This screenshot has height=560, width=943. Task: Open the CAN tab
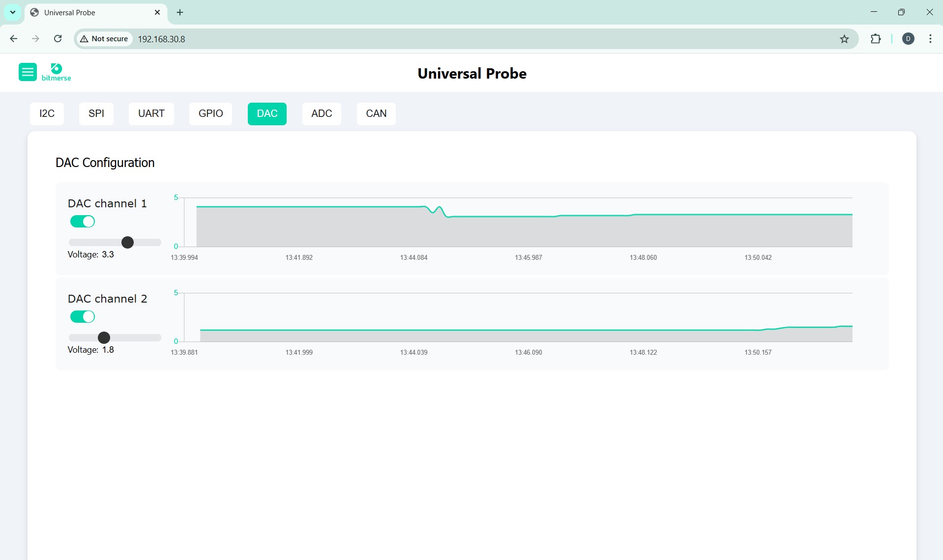[x=376, y=113]
